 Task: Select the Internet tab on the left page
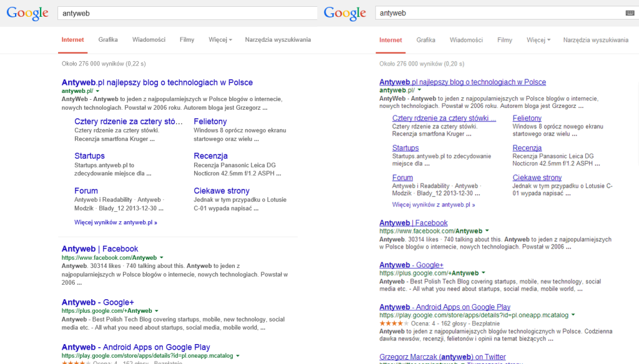point(72,39)
